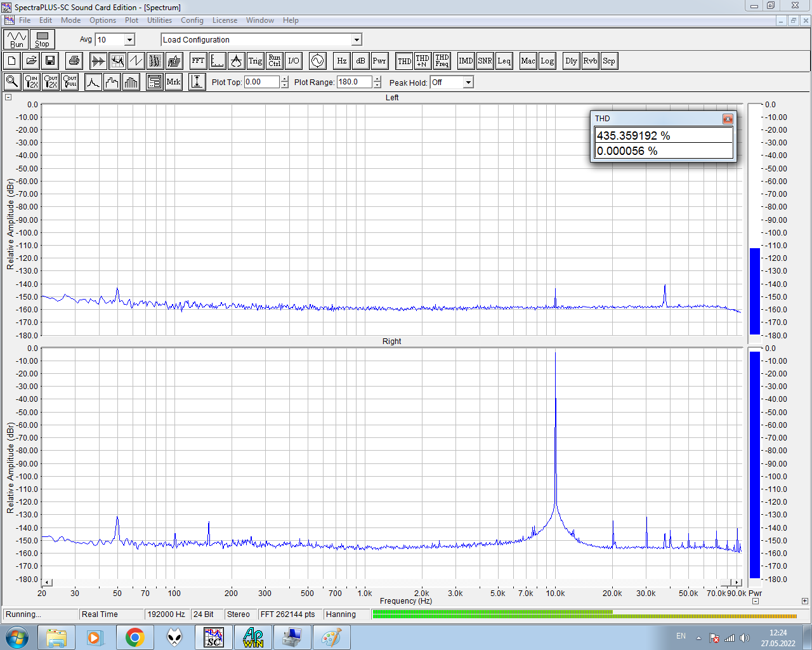Select the bar graph plot style icon
This screenshot has height=650, width=812.
point(131,82)
